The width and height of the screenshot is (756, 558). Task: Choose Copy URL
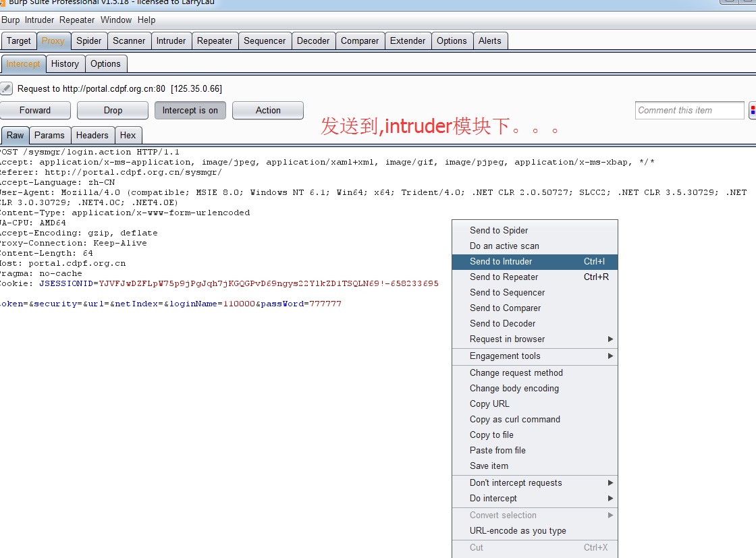(x=535, y=403)
